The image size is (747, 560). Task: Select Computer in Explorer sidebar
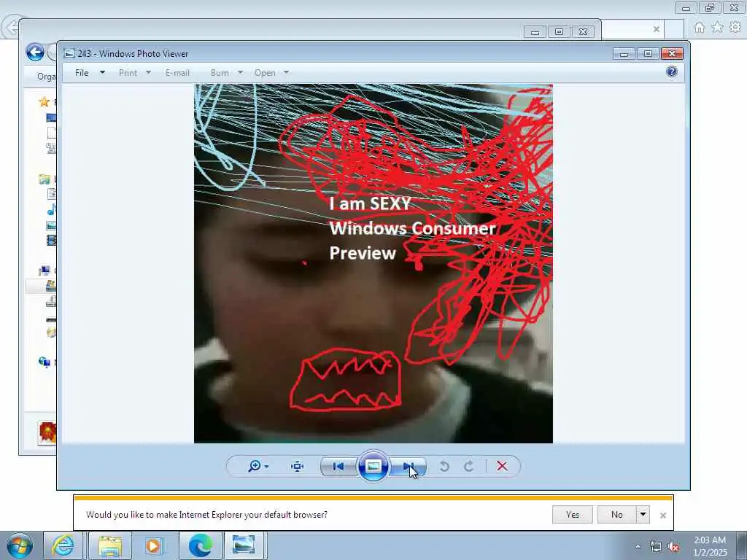point(44,271)
